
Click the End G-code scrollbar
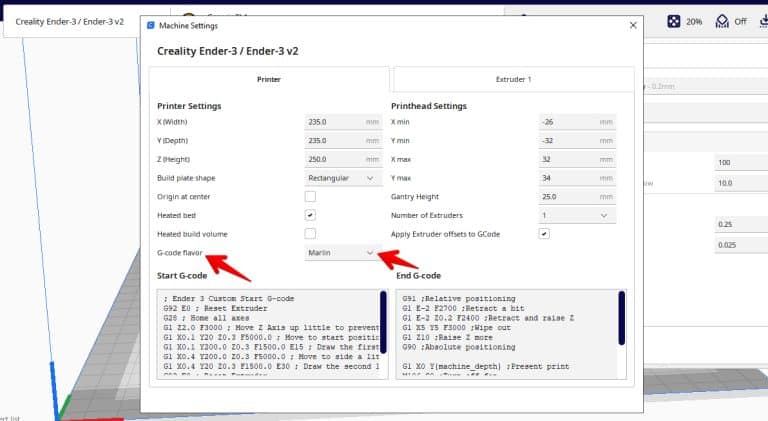coord(622,318)
